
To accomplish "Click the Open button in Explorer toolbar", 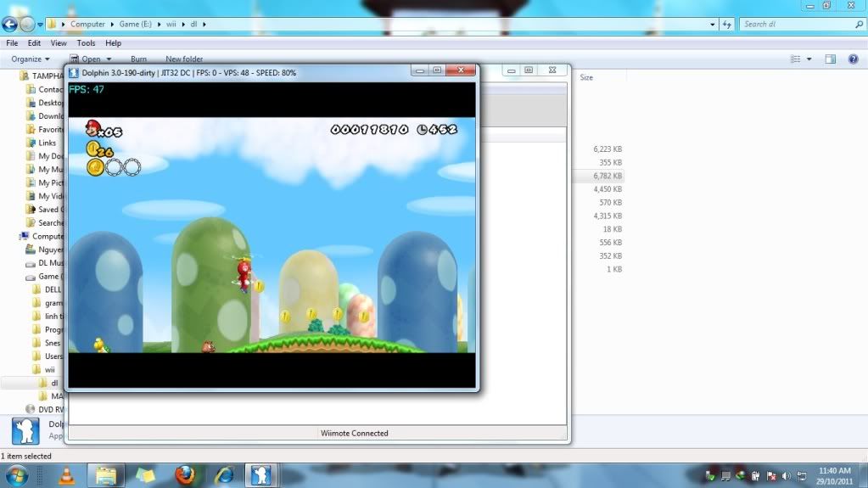I will (x=86, y=59).
